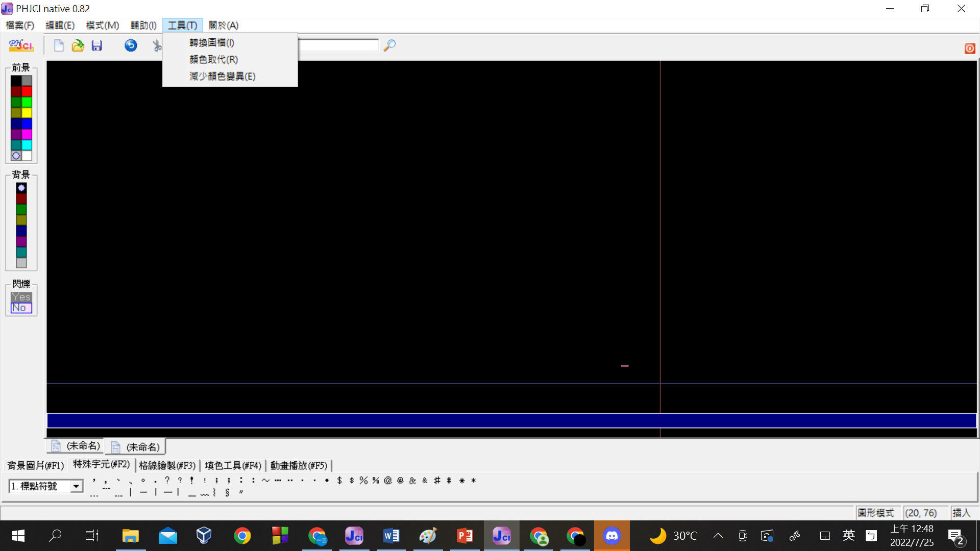Open the 檔案(F) menu
This screenshot has height=551, width=980.
click(20, 26)
